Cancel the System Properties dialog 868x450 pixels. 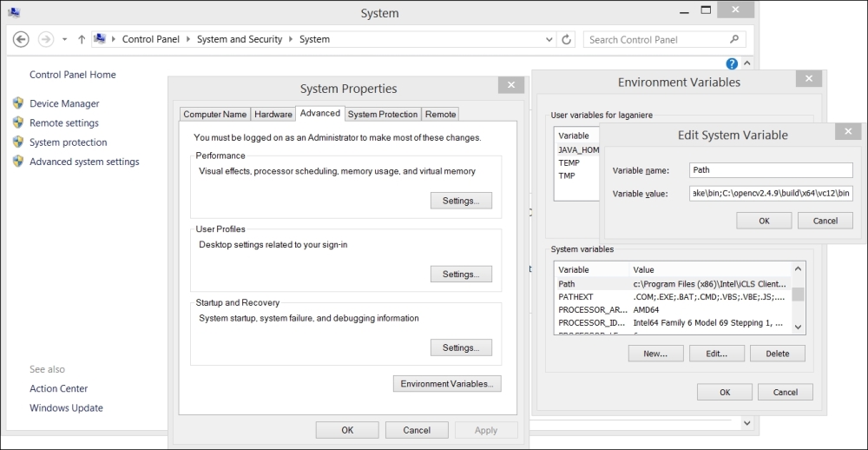tap(417, 430)
